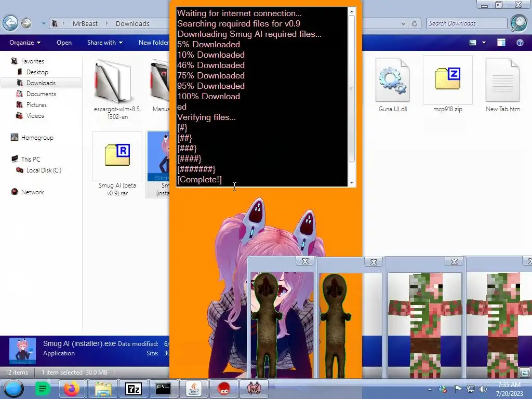The height and width of the screenshot is (399, 532).
Task: Refresh the Downloads folder
Action: (414, 23)
